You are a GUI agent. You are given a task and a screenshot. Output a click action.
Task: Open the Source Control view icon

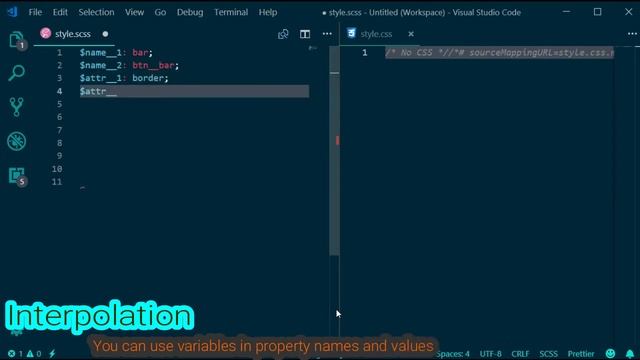[x=16, y=107]
